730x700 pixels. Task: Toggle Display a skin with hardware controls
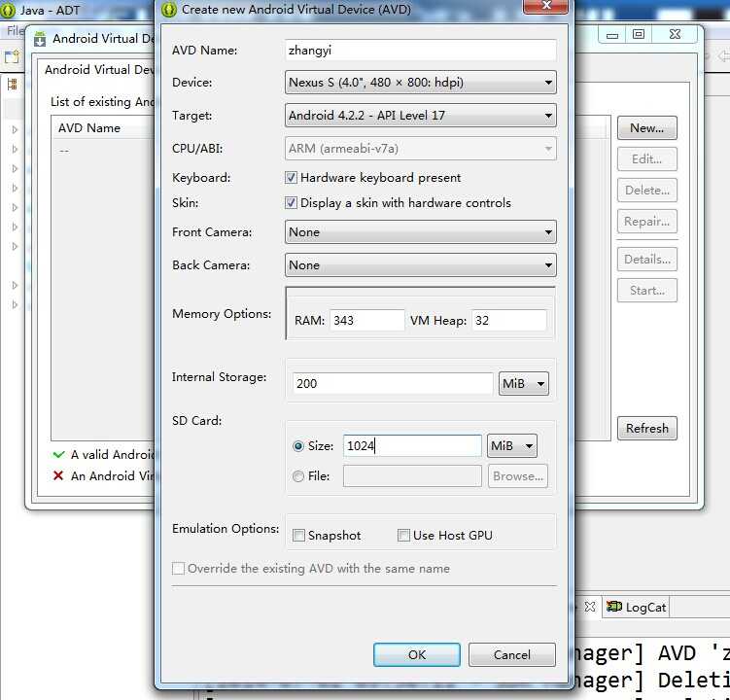tap(291, 202)
